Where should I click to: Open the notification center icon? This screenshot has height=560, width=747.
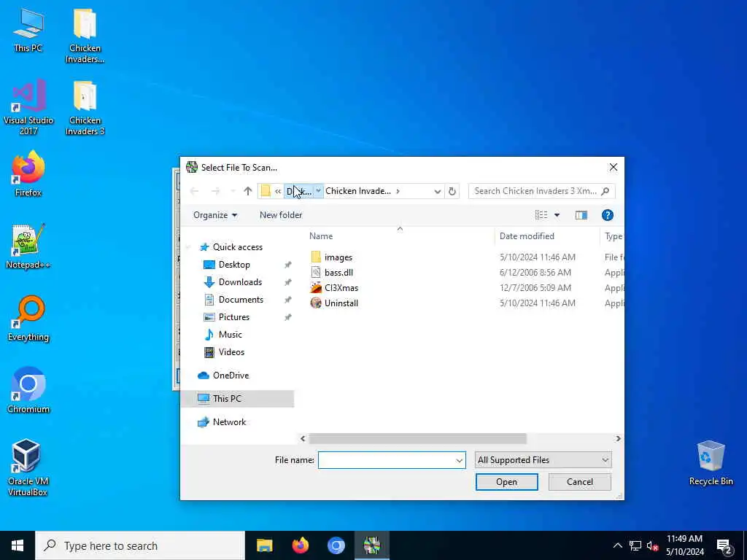point(724,545)
